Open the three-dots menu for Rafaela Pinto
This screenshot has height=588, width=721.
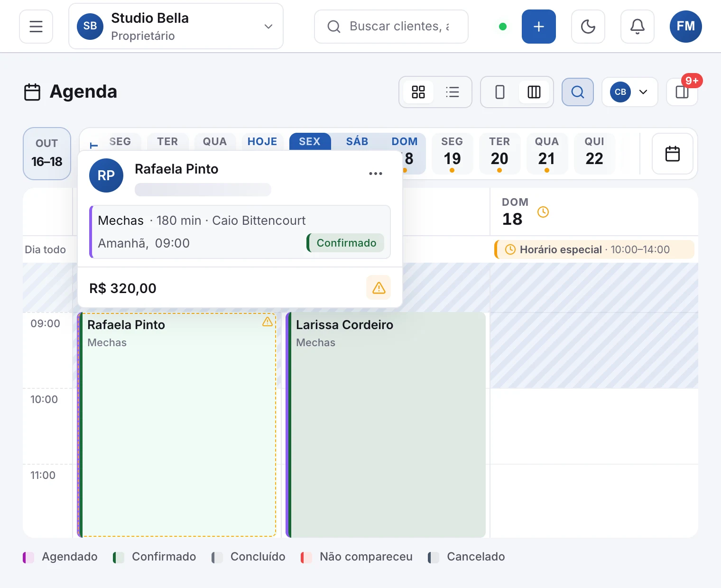pos(376,174)
